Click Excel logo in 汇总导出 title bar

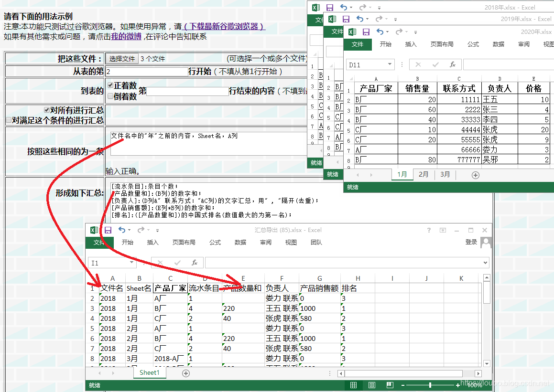tap(94, 230)
